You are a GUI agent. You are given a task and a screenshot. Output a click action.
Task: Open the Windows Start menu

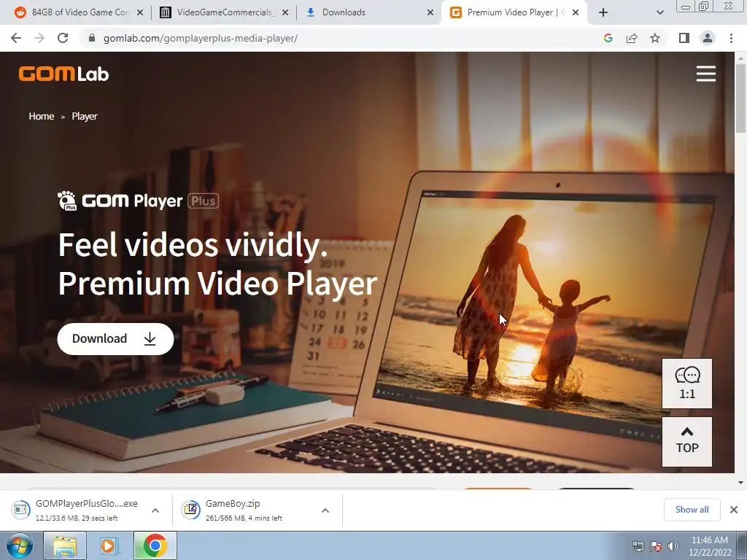coord(19,545)
